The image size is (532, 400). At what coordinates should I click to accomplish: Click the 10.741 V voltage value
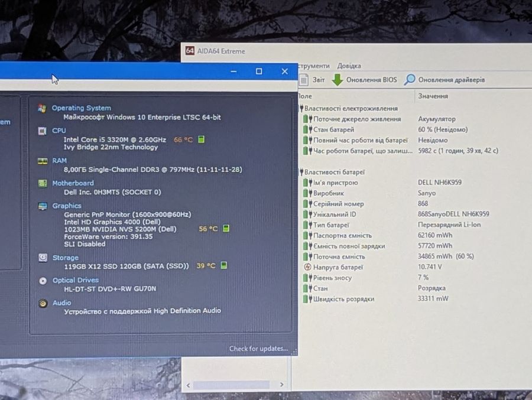click(x=430, y=266)
